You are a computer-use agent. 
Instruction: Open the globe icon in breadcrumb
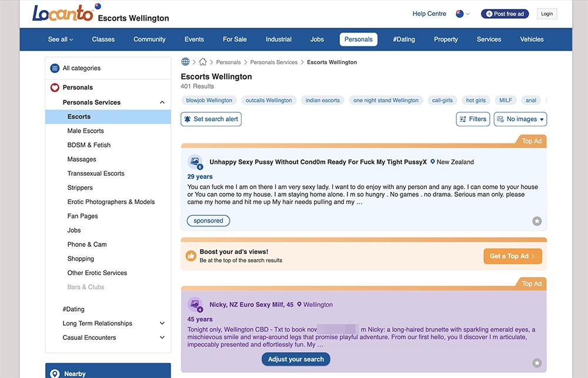click(x=186, y=62)
